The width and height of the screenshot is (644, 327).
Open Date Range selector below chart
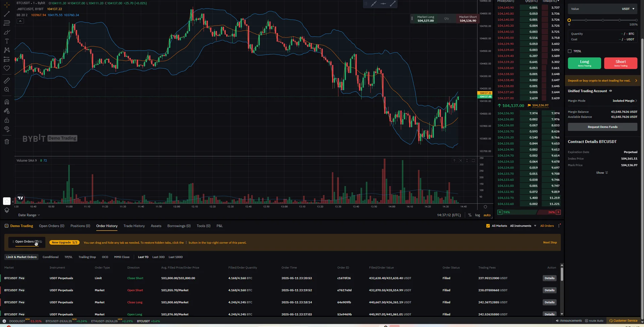point(29,215)
